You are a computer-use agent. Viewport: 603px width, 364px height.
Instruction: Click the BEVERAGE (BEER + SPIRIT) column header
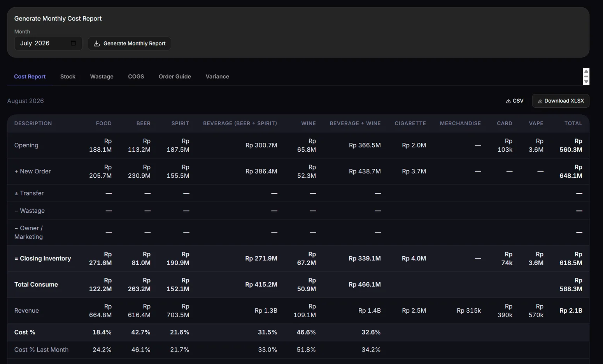pyautogui.click(x=240, y=123)
